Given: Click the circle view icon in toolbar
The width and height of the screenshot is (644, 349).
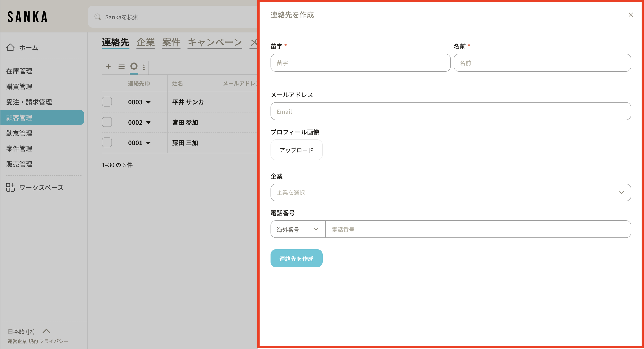Looking at the screenshot, I should tap(134, 66).
